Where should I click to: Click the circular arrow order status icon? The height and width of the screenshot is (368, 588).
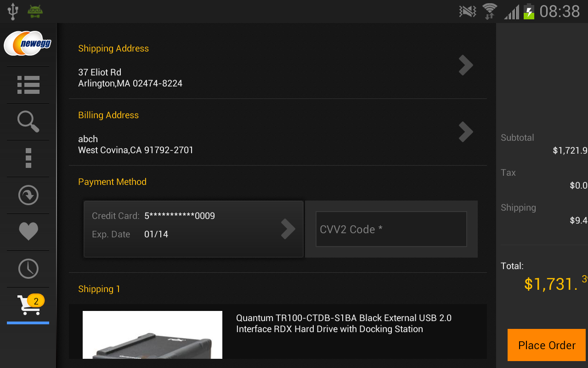click(28, 195)
